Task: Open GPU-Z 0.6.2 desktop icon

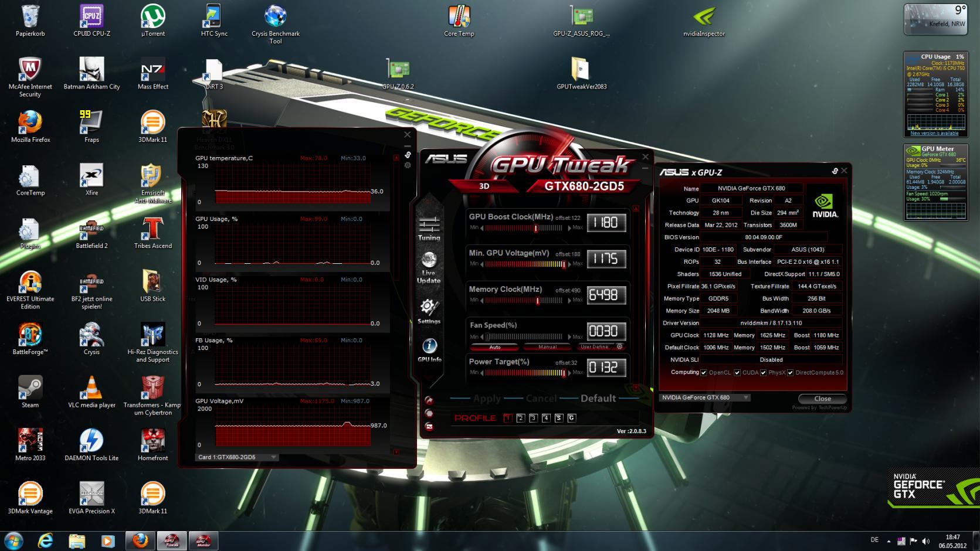Action: [x=398, y=74]
